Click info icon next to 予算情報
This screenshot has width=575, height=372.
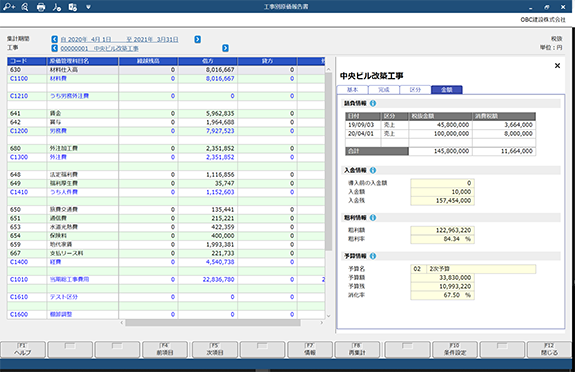[x=373, y=256]
